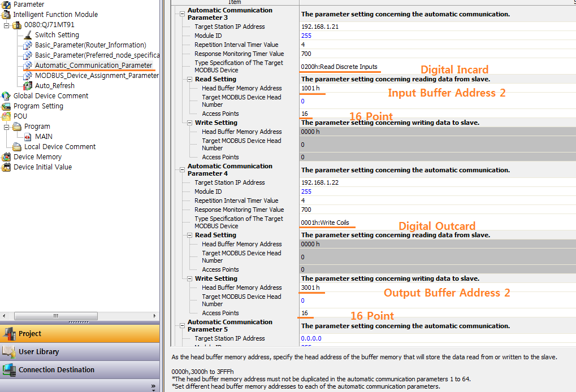
Task: Open the Auto_Refresh tree item
Action: 55,86
